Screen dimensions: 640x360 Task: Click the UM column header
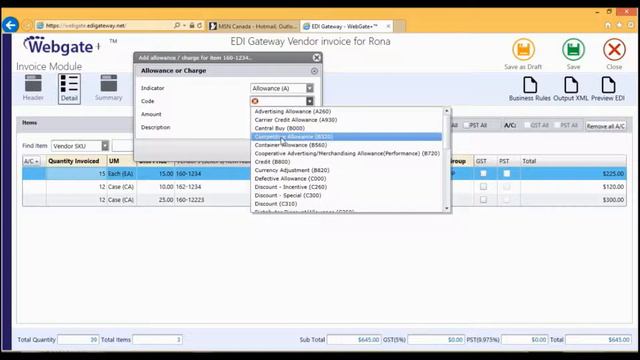[122, 161]
